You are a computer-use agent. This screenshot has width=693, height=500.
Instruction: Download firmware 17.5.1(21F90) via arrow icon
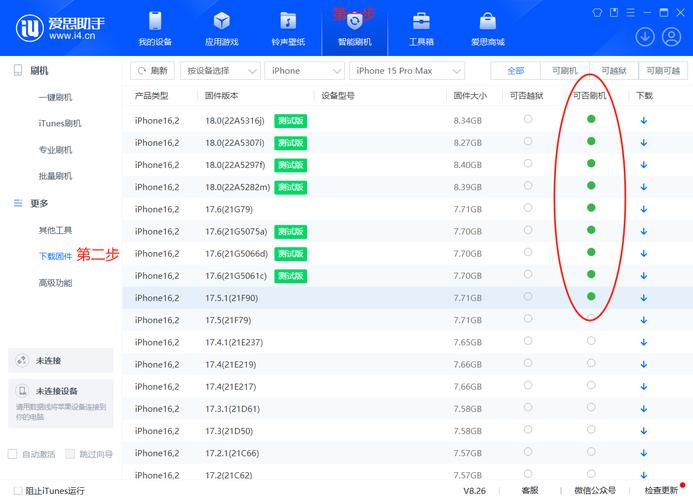[x=644, y=298]
